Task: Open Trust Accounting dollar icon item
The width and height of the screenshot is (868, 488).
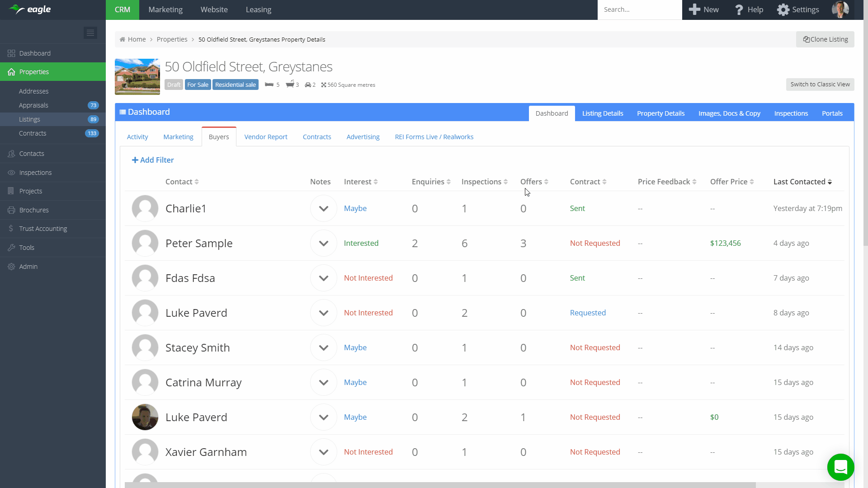Action: [x=11, y=229]
